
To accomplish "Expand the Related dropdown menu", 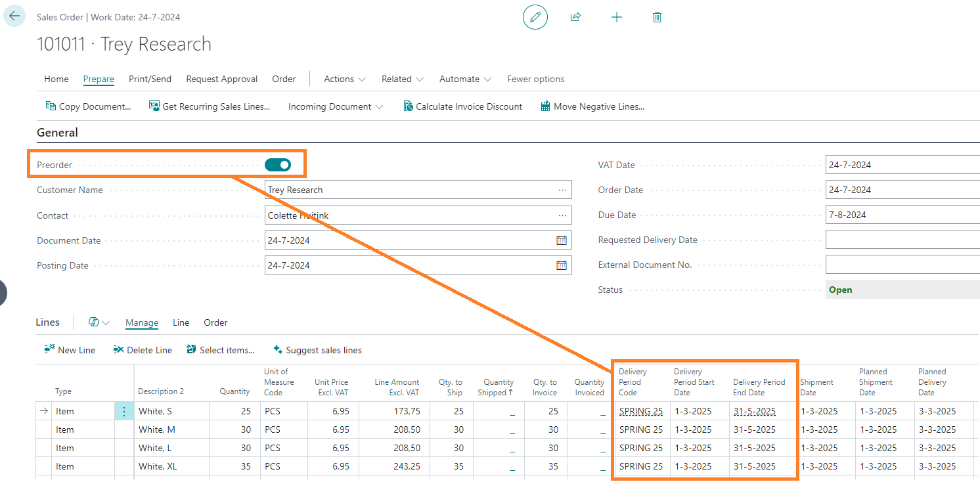I will 402,79.
